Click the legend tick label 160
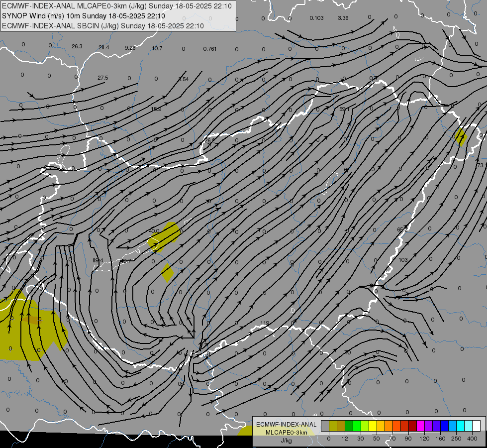The height and width of the screenshot is (448, 487). [440, 439]
